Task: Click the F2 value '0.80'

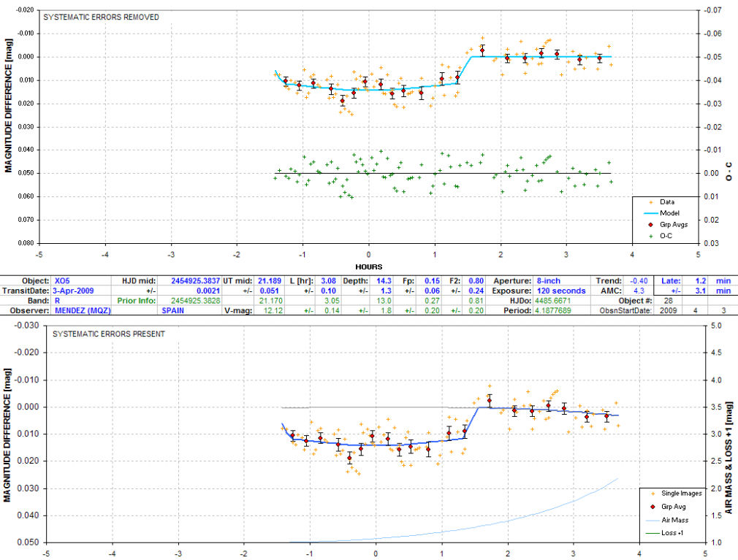Action: pyautogui.click(x=476, y=280)
